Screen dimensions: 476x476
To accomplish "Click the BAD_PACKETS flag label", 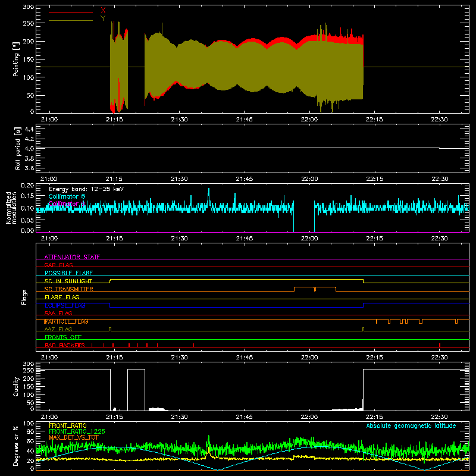I will pyautogui.click(x=65, y=345).
